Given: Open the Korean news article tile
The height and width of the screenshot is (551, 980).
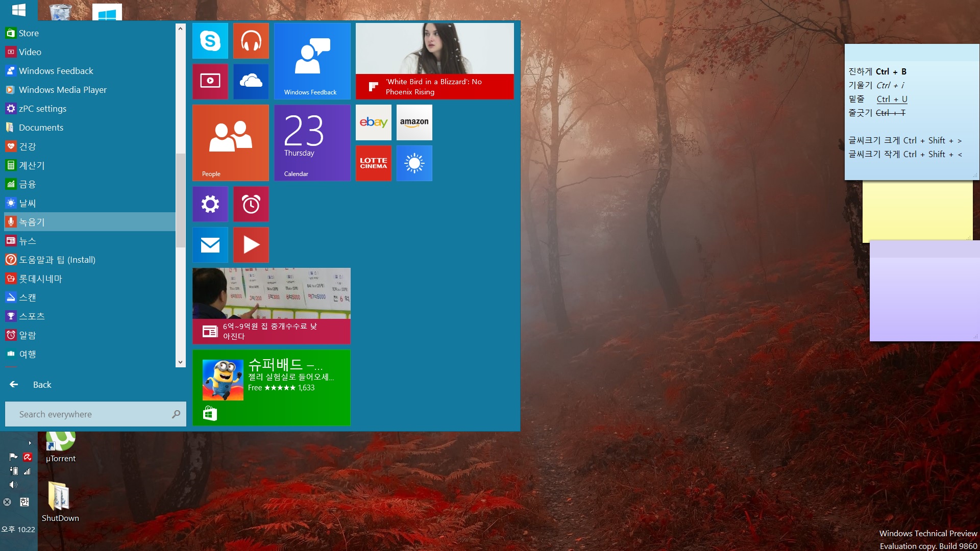Looking at the screenshot, I should pos(271,306).
